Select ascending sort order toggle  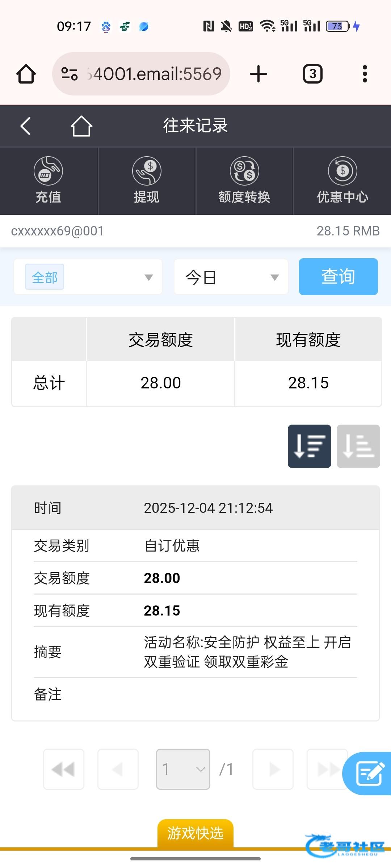pyautogui.click(x=358, y=446)
